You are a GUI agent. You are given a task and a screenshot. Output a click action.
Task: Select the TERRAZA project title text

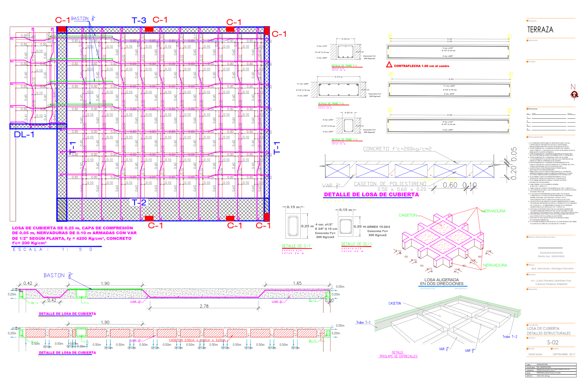540,30
